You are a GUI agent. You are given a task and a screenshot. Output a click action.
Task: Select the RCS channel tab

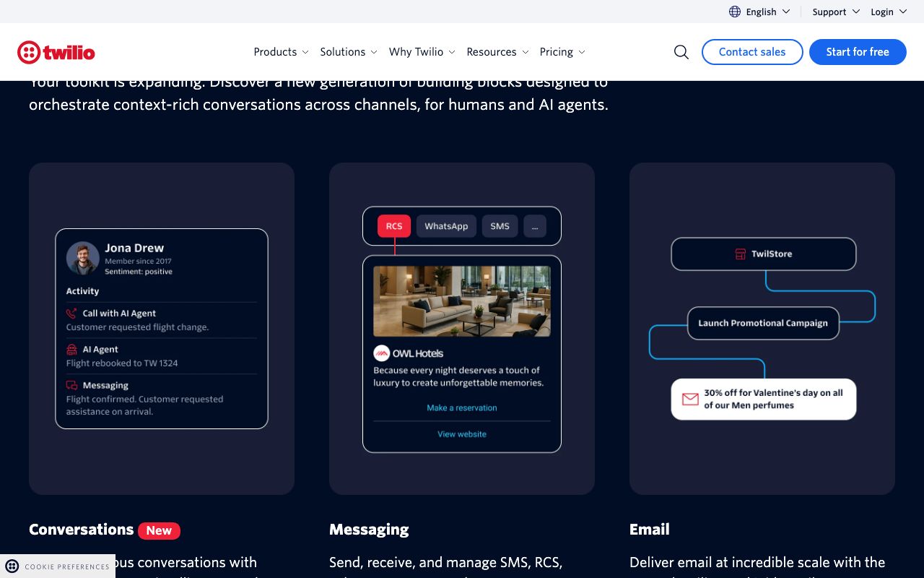[x=394, y=226]
